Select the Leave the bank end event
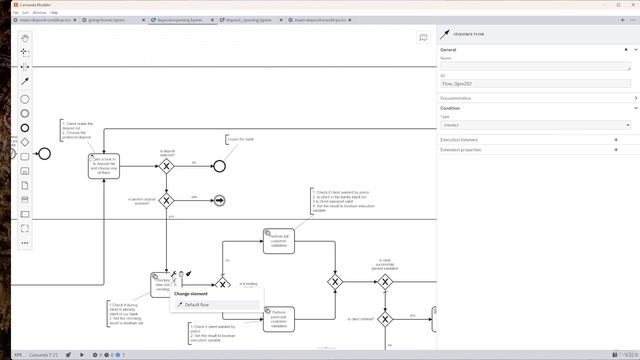The image size is (640, 360). 220,166
